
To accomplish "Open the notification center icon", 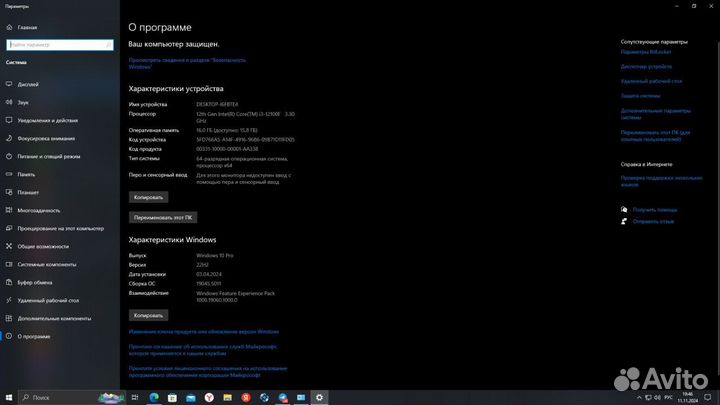I will [708, 398].
